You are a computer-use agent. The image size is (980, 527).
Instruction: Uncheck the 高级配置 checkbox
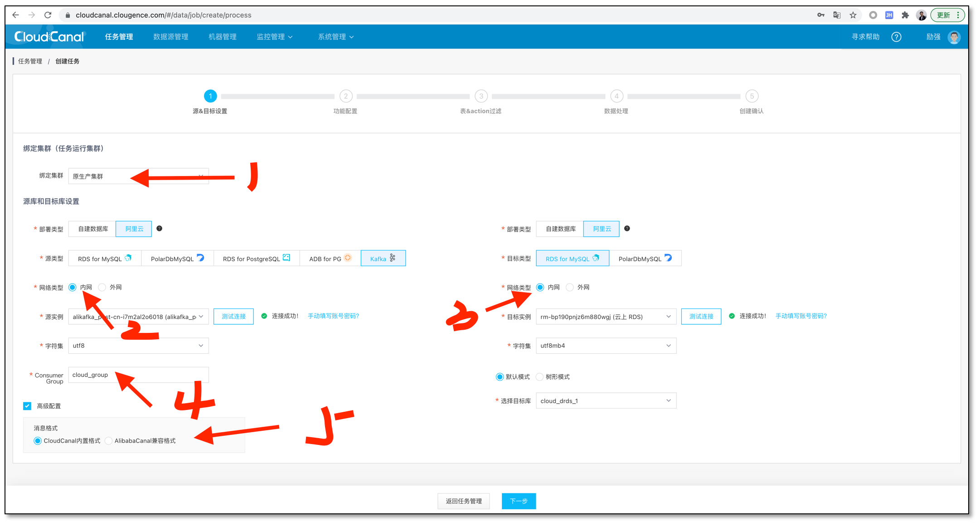(x=28, y=406)
